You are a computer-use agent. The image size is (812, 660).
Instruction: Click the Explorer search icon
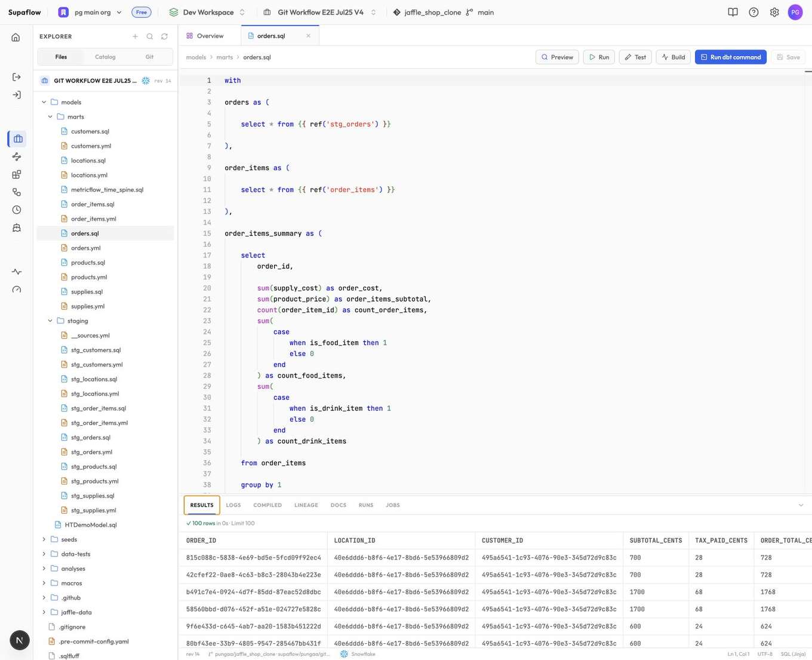(x=150, y=36)
